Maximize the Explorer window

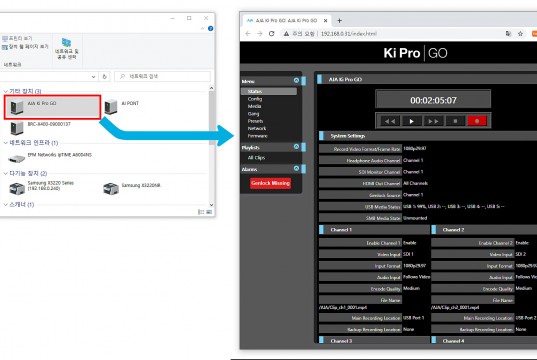click(189, 18)
